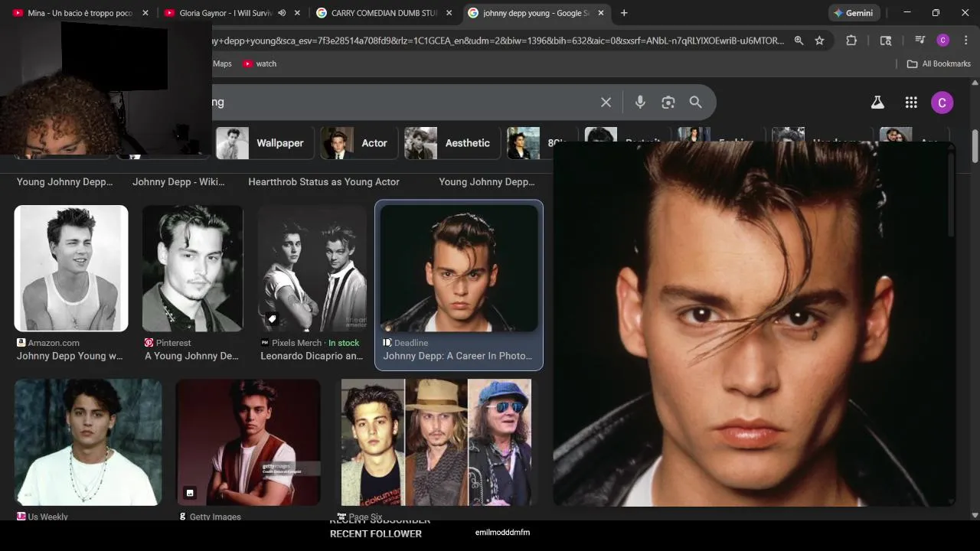
Task: Clear the search box with the X
Action: (x=606, y=102)
